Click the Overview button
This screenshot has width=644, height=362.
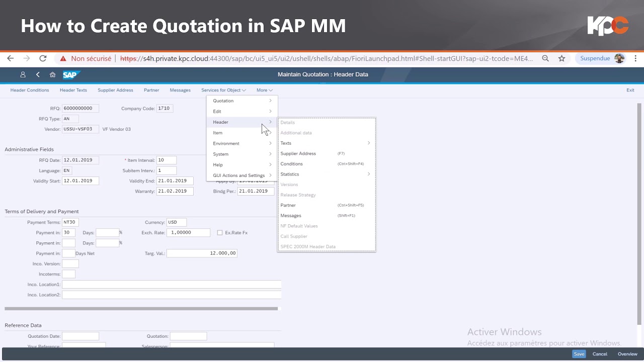tap(627, 354)
